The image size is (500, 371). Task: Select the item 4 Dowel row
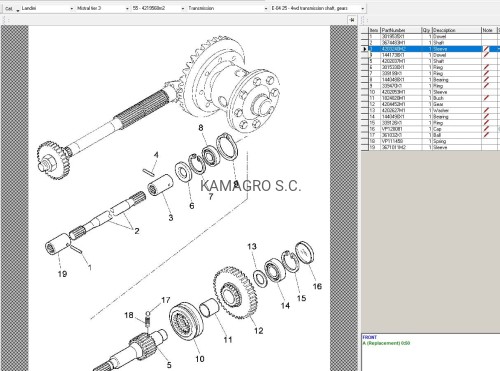pyautogui.click(x=433, y=55)
